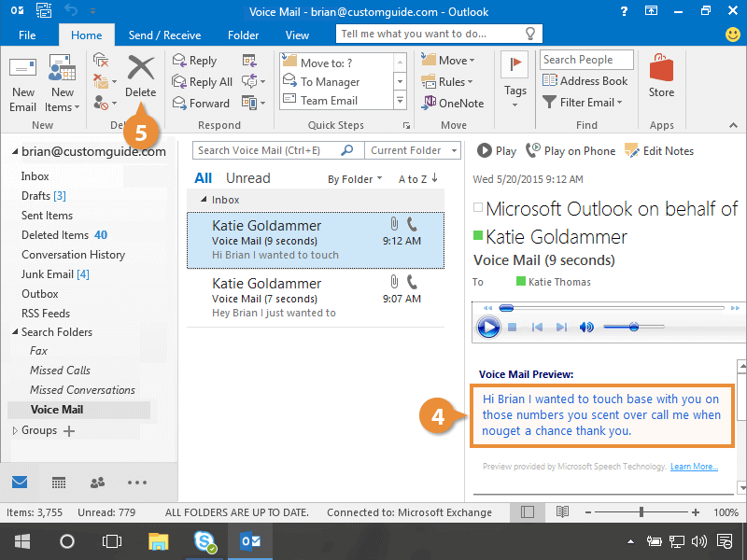This screenshot has width=747, height=560.
Task: Open the Current Folder search scope dropdown
Action: 413,150
